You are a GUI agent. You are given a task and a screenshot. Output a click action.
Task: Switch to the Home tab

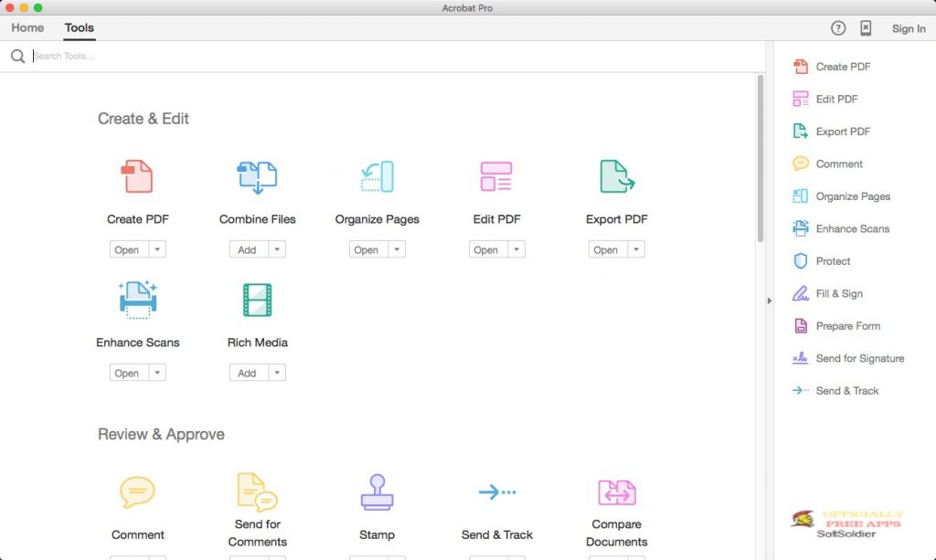[27, 27]
